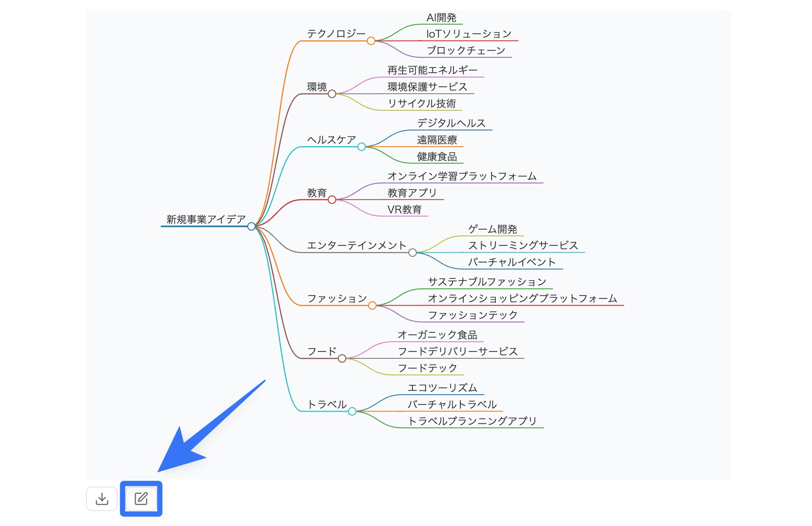Viewport: 812px width, 526px height.
Task: Click the 再生可能エネルギー leaf node
Action: click(433, 70)
